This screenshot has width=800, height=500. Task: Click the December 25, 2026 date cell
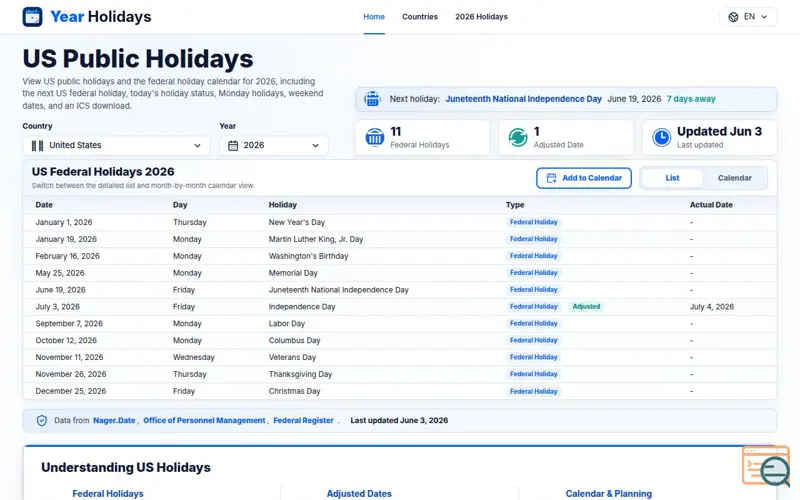[x=71, y=391]
